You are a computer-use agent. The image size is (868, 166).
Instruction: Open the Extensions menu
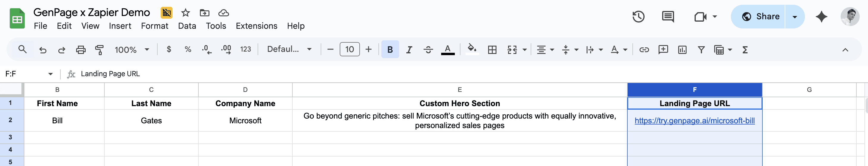(x=256, y=26)
